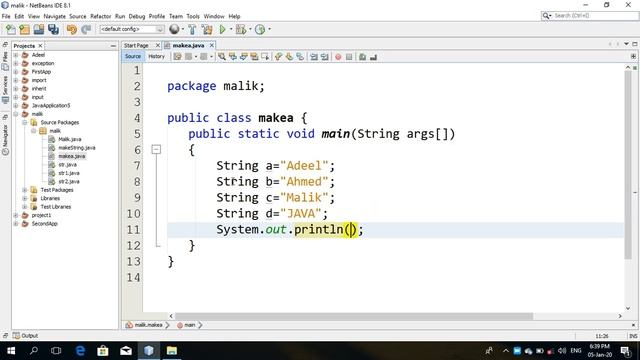Expand the Adeel project node

16,55
